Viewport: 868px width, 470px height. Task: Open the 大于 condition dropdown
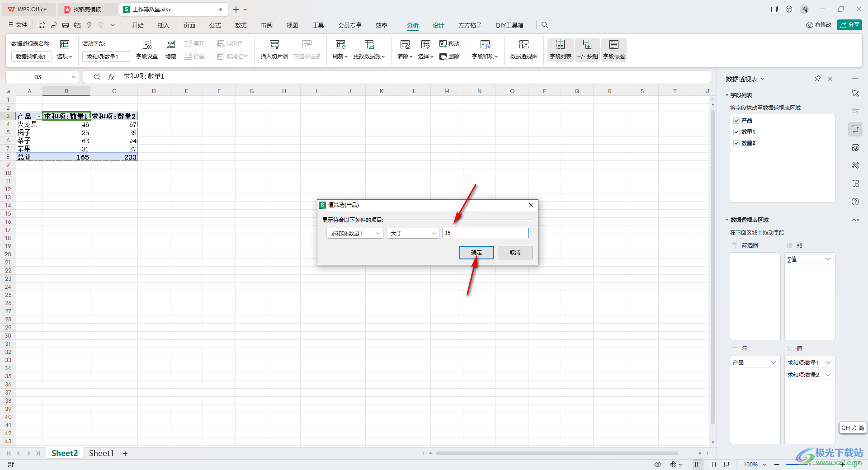tap(413, 233)
